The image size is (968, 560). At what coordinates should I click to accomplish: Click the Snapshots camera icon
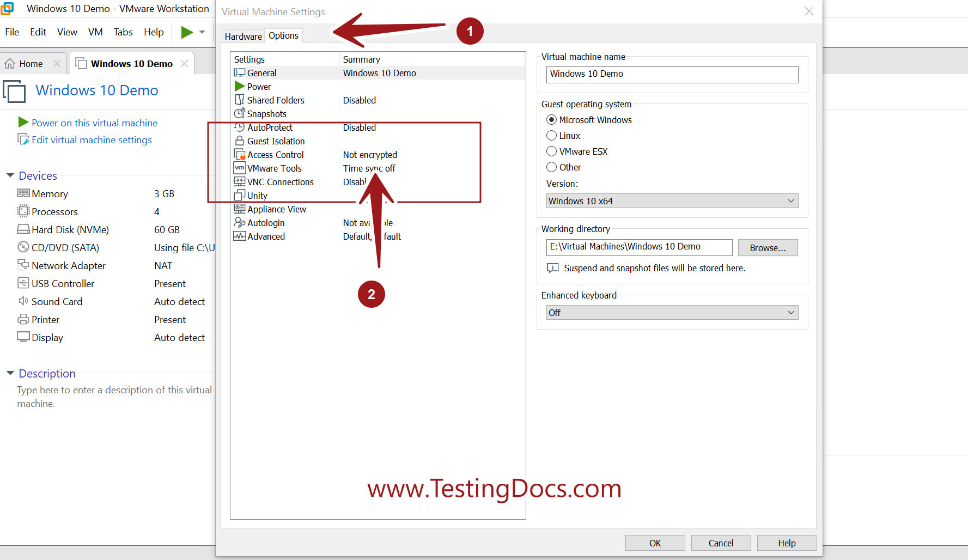coord(240,114)
